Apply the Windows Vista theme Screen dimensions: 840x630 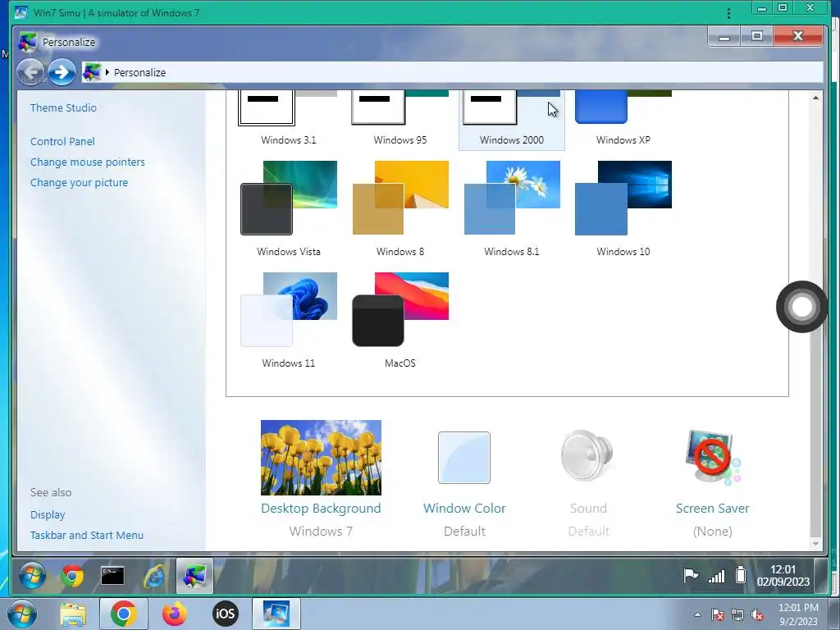288,198
